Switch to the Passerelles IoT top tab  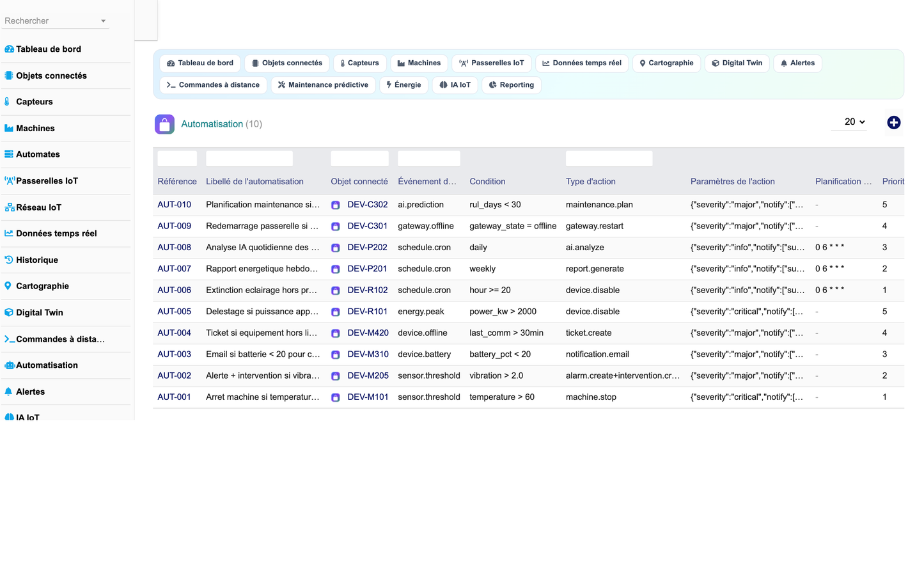[x=492, y=63]
